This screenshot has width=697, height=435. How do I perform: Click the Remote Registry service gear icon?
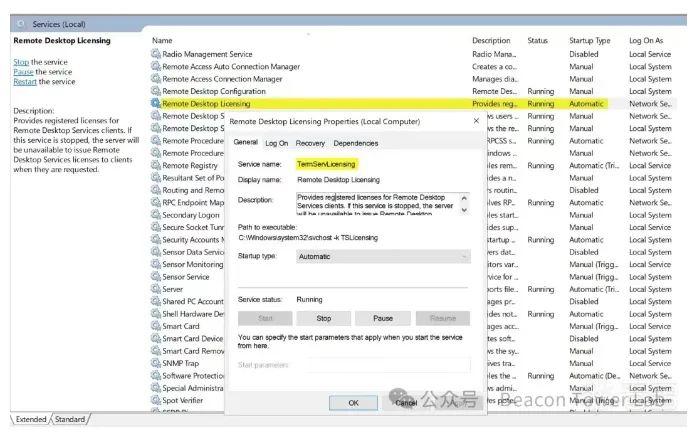[x=156, y=165]
